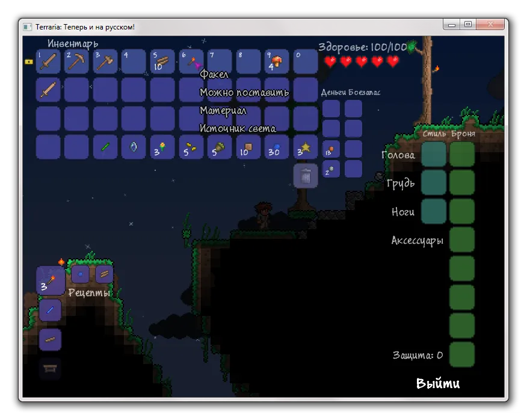Click the accessory slot beside Защита: 0
The height and width of the screenshot is (420, 527).
point(462,354)
